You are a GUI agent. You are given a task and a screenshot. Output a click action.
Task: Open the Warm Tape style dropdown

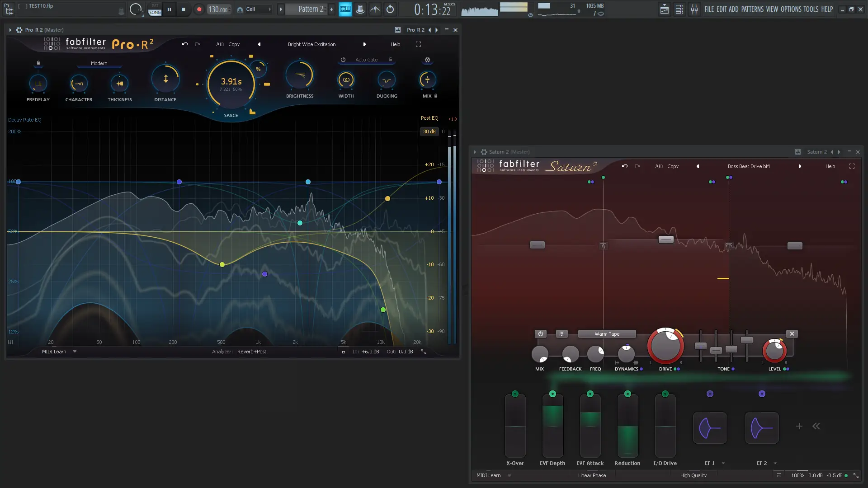[607, 334]
